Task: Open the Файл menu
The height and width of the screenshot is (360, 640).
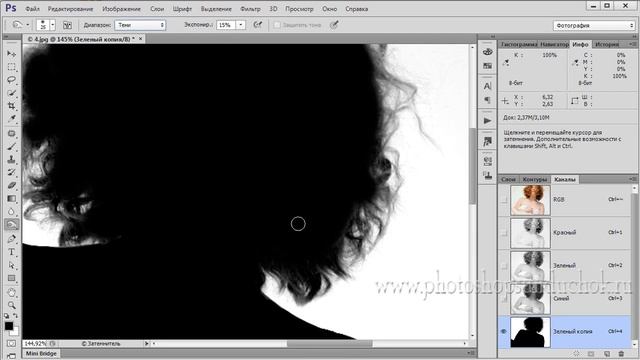Action: click(x=32, y=9)
